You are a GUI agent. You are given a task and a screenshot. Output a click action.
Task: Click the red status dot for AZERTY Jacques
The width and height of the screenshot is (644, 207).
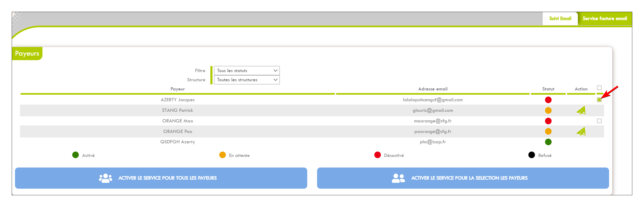click(x=548, y=100)
